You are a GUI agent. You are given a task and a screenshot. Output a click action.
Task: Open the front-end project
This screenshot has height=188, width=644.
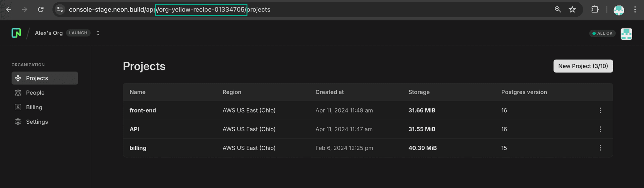tap(143, 110)
